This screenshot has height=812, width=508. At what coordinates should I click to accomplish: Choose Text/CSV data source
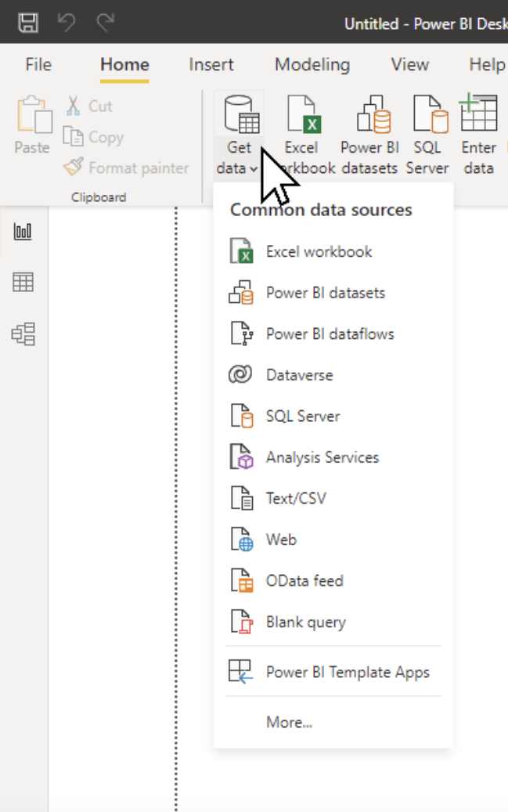(333, 499)
